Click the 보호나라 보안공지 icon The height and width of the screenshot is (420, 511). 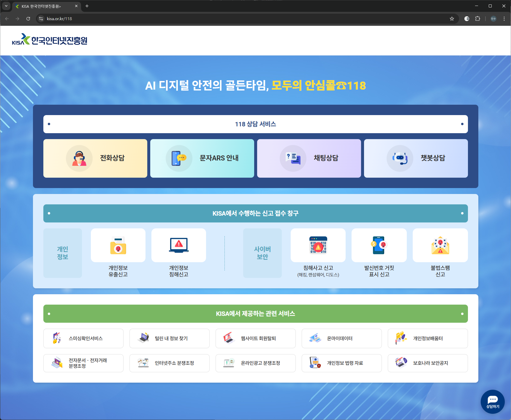[401, 362]
